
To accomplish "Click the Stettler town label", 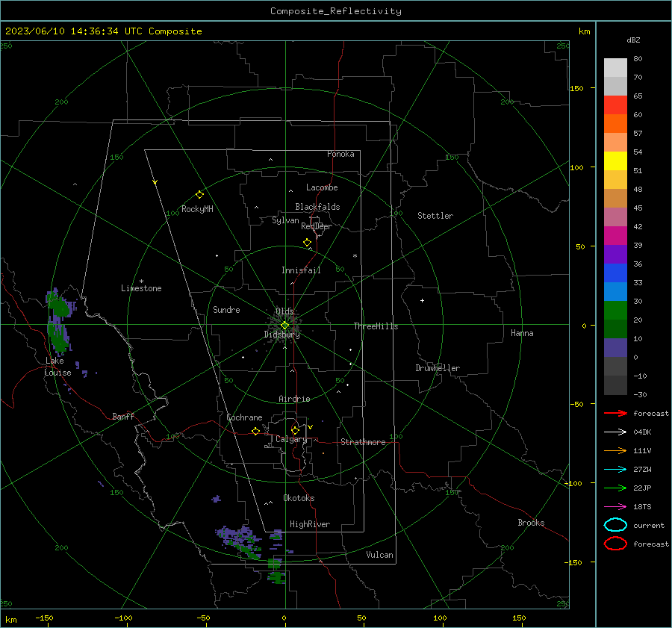I will pos(435,216).
